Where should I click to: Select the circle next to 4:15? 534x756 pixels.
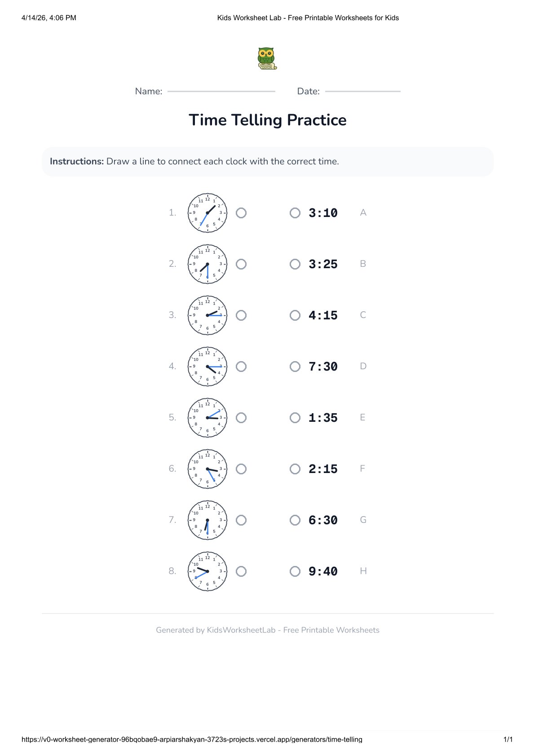click(x=295, y=315)
